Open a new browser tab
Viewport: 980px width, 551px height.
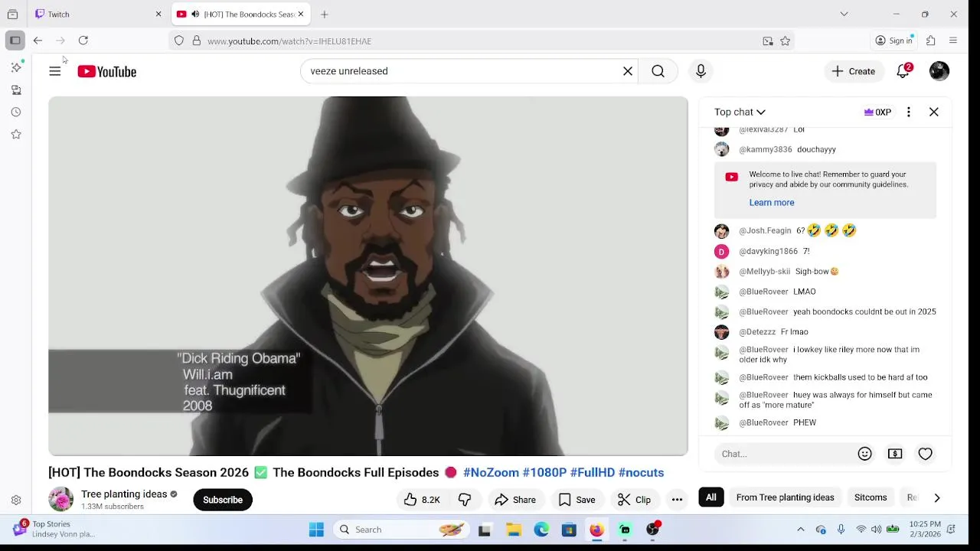pos(325,14)
